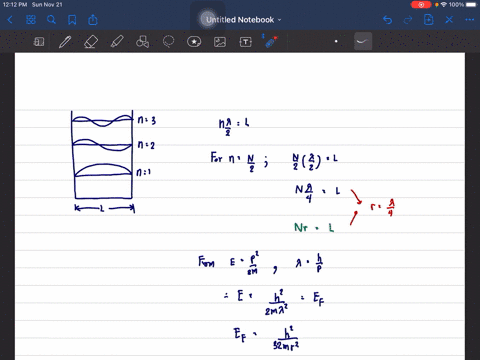480x360 pixels.
Task: Redo the last undone action
Action: click(408, 20)
